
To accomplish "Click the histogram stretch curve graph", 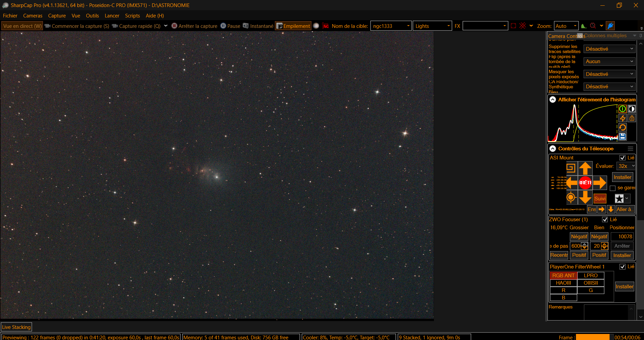I will coord(583,123).
